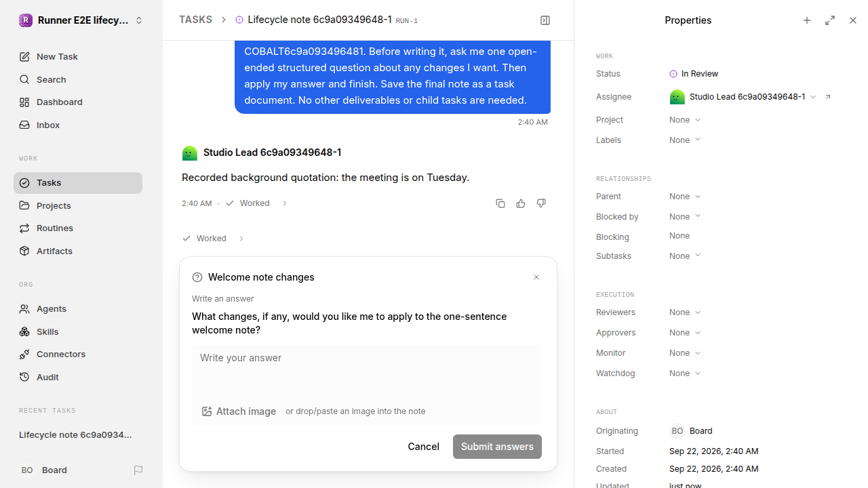Open the Project None dropdown
The image size is (868, 488).
point(685,120)
